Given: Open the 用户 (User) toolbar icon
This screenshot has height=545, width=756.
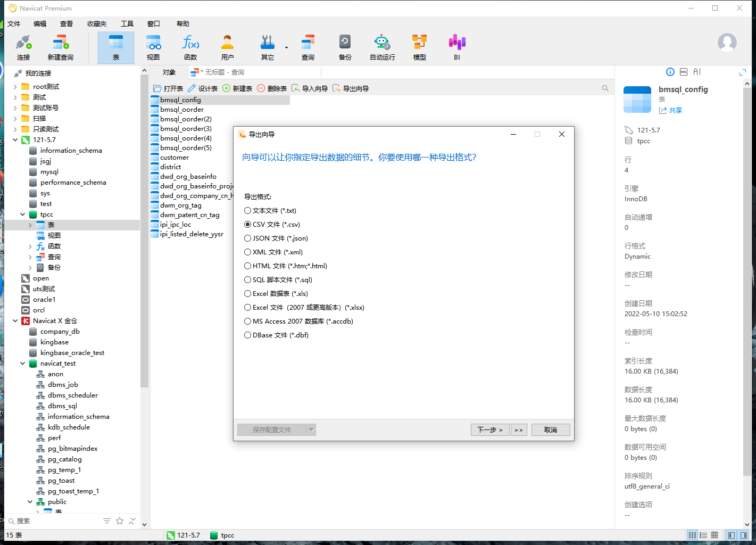Looking at the screenshot, I should (x=228, y=47).
